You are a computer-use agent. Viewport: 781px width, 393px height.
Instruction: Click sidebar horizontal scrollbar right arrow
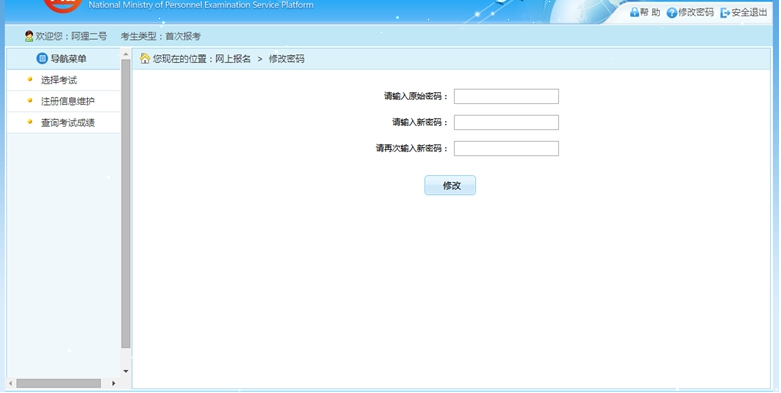click(x=113, y=383)
